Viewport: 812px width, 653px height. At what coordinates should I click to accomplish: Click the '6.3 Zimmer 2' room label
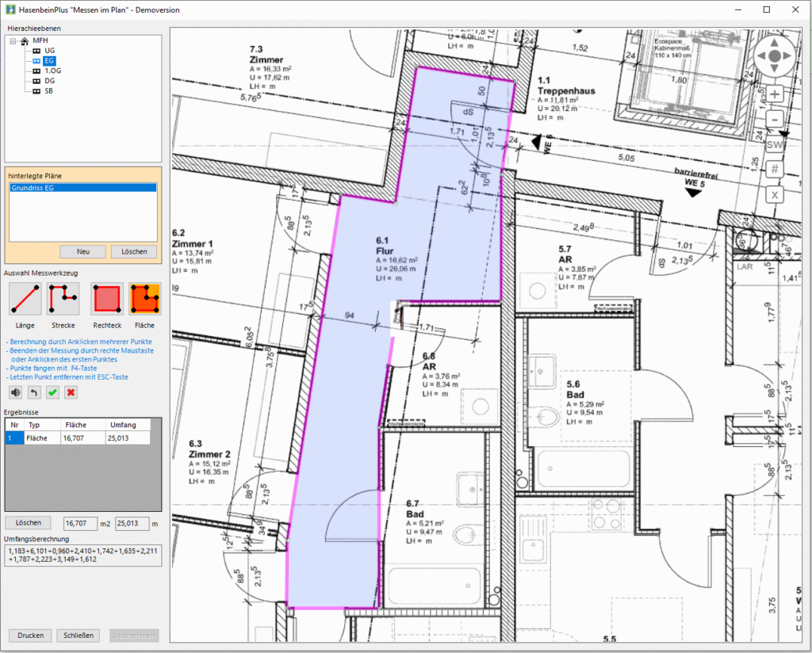pos(209,449)
